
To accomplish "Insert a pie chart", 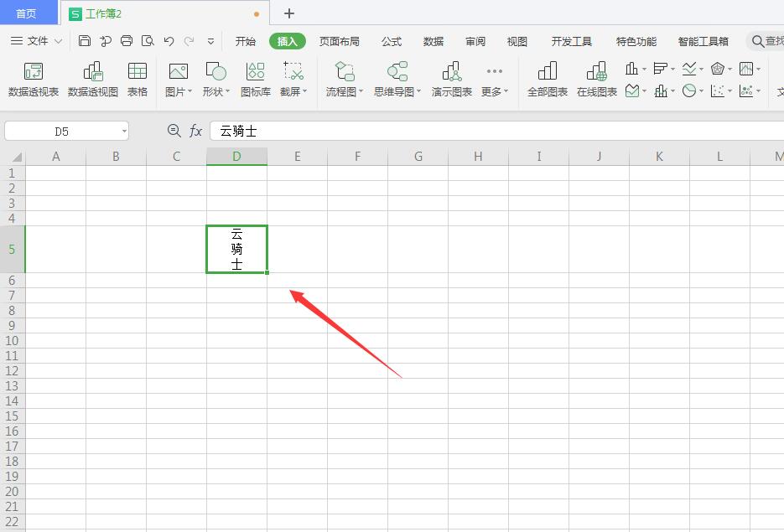I will 689,90.
